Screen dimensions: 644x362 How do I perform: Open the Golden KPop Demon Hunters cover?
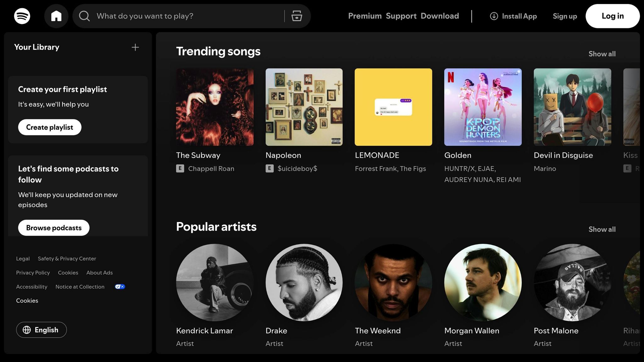483,107
